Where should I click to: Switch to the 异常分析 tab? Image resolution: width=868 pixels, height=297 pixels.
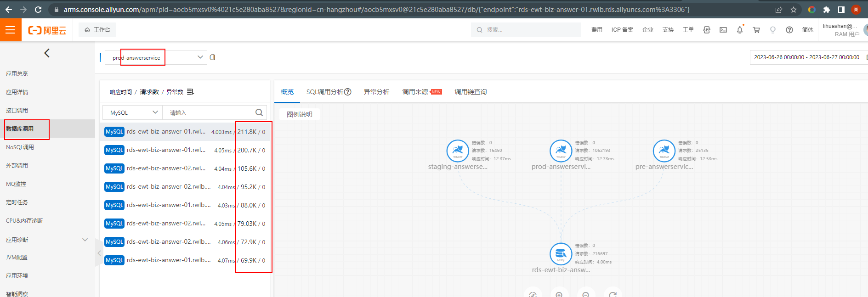pos(376,92)
